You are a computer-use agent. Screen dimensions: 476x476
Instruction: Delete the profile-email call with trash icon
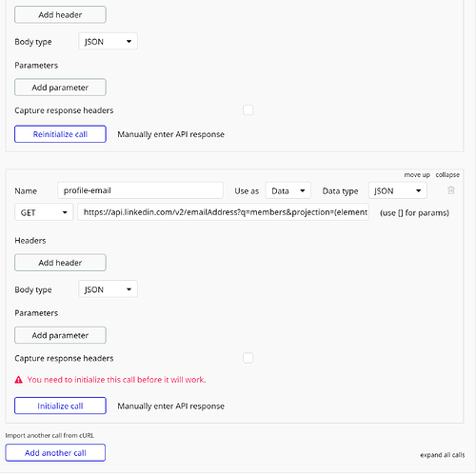pos(450,190)
